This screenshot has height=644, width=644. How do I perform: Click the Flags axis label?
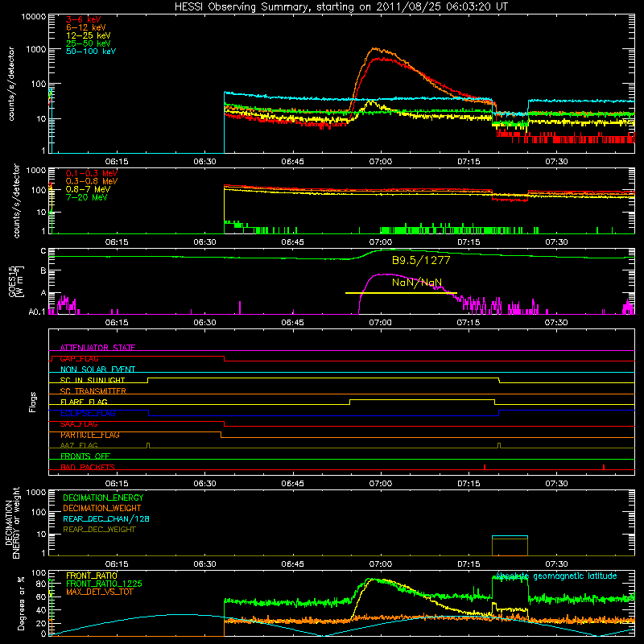[x=33, y=402]
